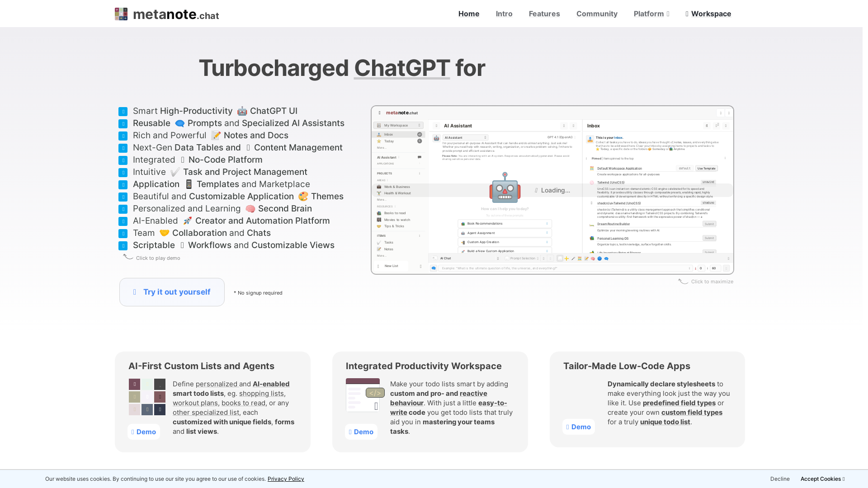The height and width of the screenshot is (488, 868).
Task: Go to the Home nav item
Action: 469,14
